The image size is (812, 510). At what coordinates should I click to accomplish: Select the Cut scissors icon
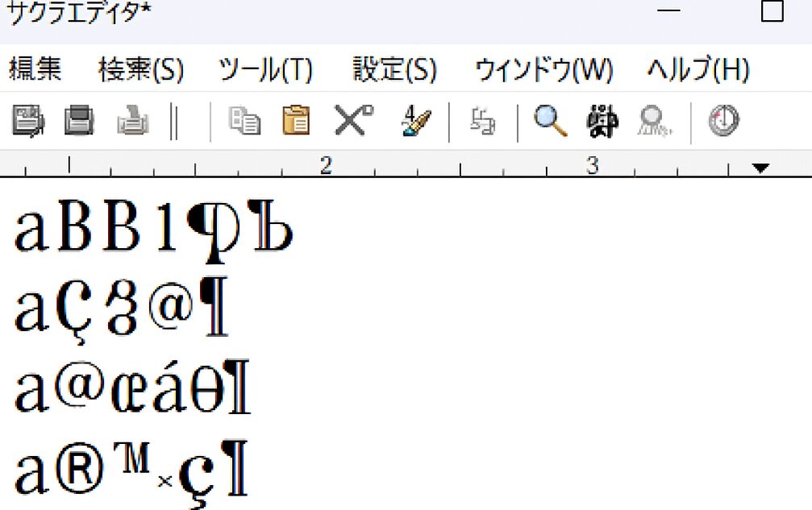point(348,121)
